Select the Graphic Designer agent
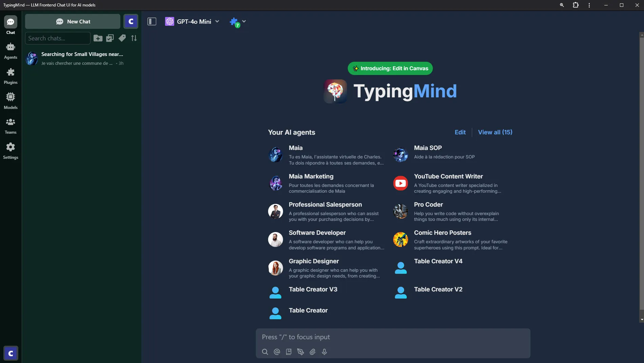 point(326,268)
